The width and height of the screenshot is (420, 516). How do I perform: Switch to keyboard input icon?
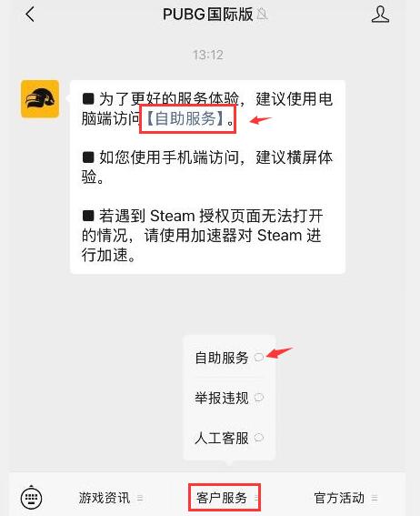(31, 497)
